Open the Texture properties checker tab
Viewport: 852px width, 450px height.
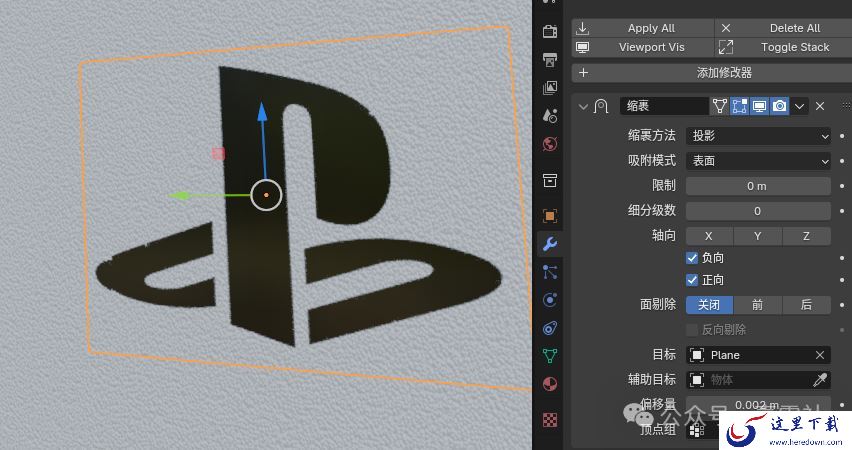coord(550,420)
